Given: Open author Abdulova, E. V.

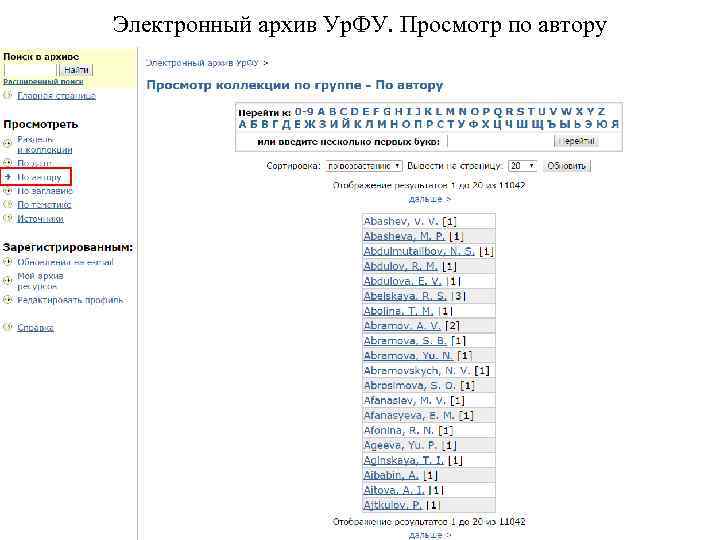Looking at the screenshot, I should point(402,281).
